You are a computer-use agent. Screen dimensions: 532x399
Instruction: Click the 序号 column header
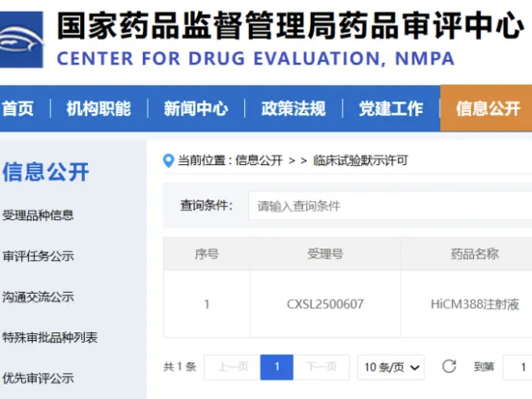(x=207, y=254)
